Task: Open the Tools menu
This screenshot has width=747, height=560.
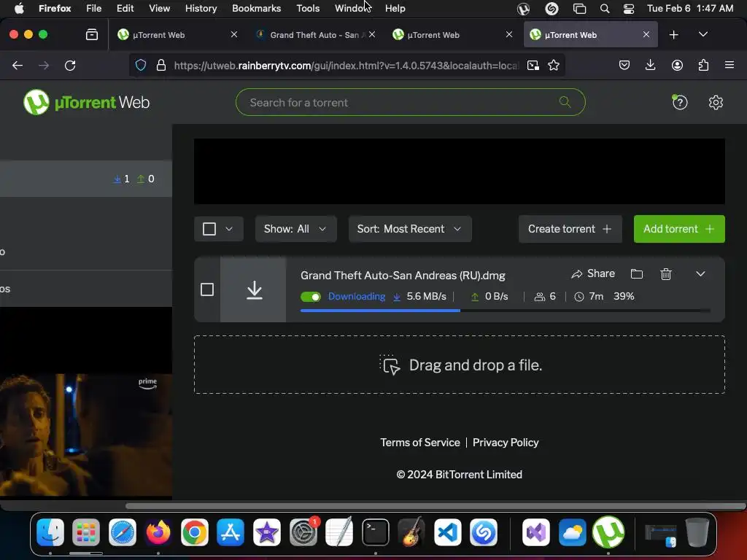Action: click(x=308, y=8)
